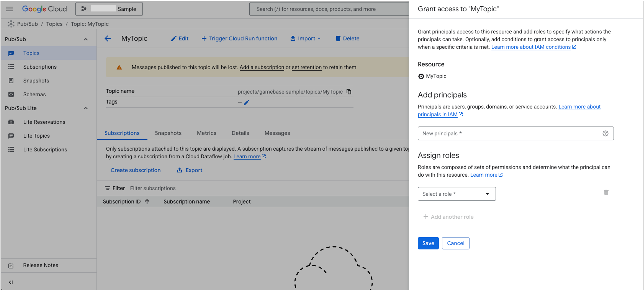Viewport: 644px width, 291px height.
Task: Click the Export button
Action: (x=190, y=170)
